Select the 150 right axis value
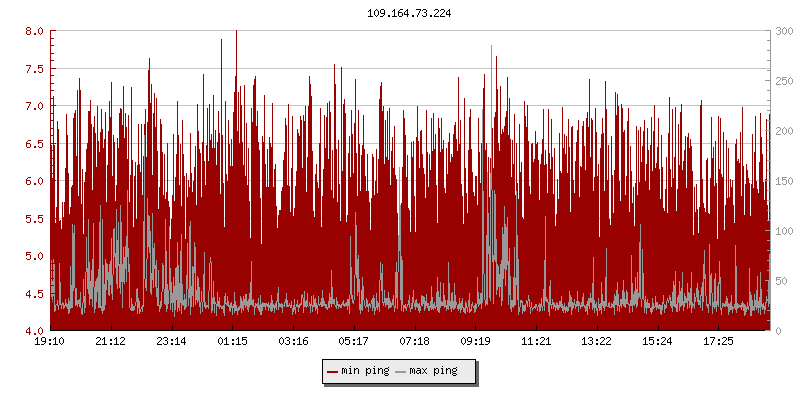 (784, 181)
